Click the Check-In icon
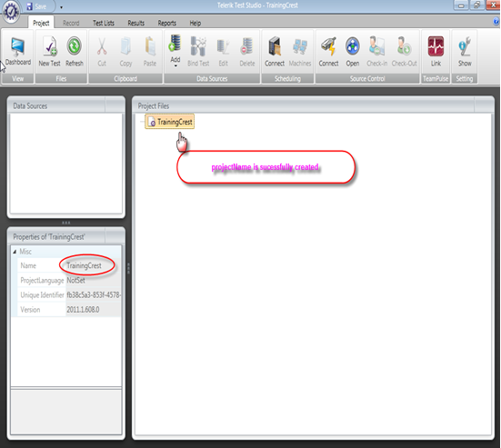 pos(376,51)
